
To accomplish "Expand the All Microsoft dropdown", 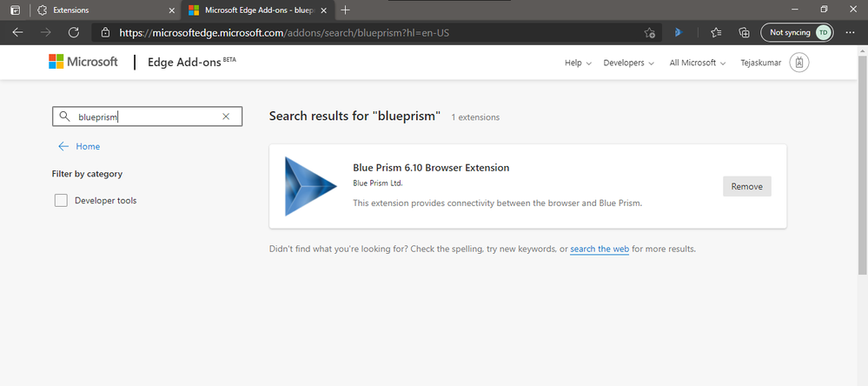I will pos(698,63).
